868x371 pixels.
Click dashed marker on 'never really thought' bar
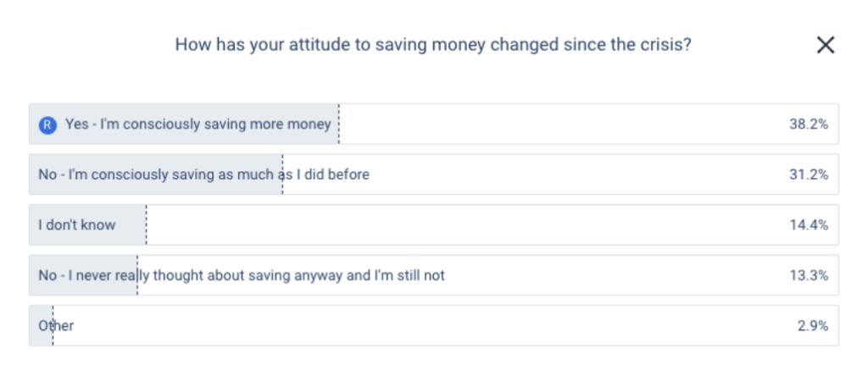tap(136, 275)
